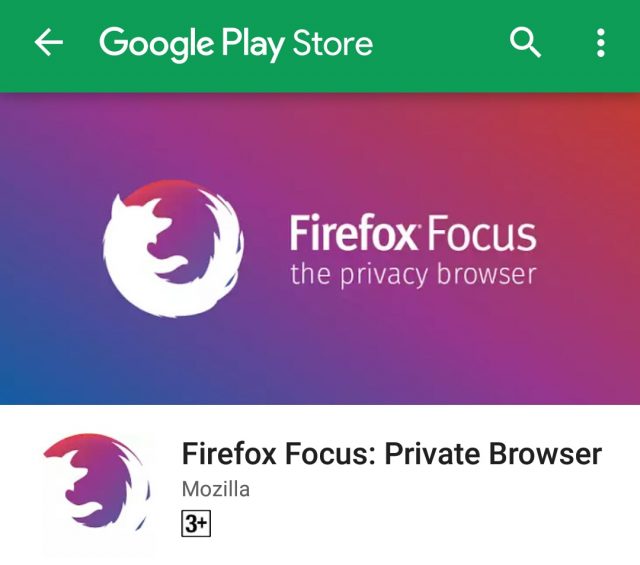Select the "Firefox Focus: Private Browser" title

click(391, 453)
